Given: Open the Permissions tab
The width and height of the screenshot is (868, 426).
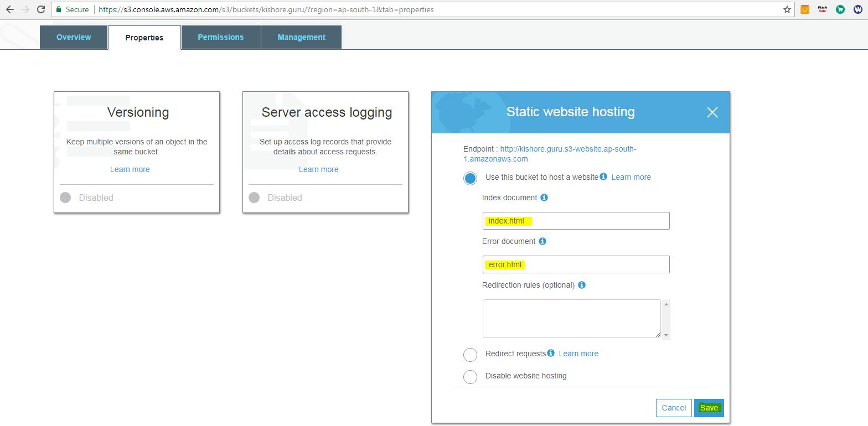Looking at the screenshot, I should click(221, 37).
